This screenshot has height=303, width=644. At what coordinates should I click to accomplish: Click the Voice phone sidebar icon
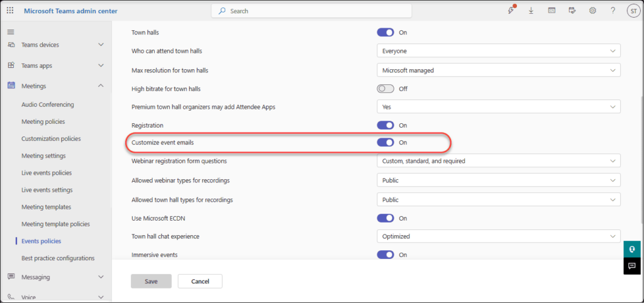11,297
